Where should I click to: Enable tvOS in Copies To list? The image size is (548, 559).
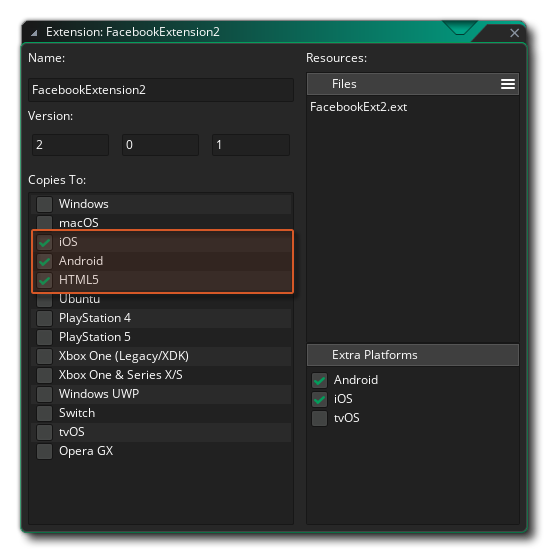[45, 432]
